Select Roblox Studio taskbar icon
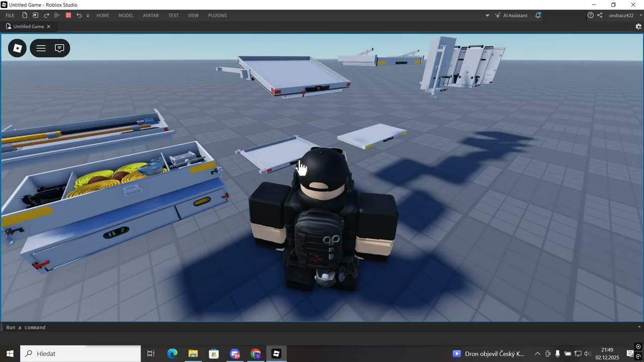This screenshot has height=362, width=644. [276, 354]
